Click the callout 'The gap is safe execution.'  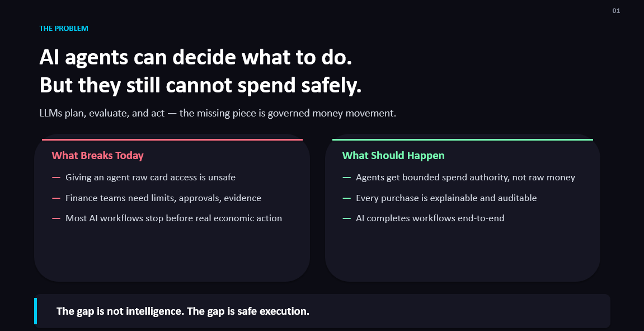(248, 311)
